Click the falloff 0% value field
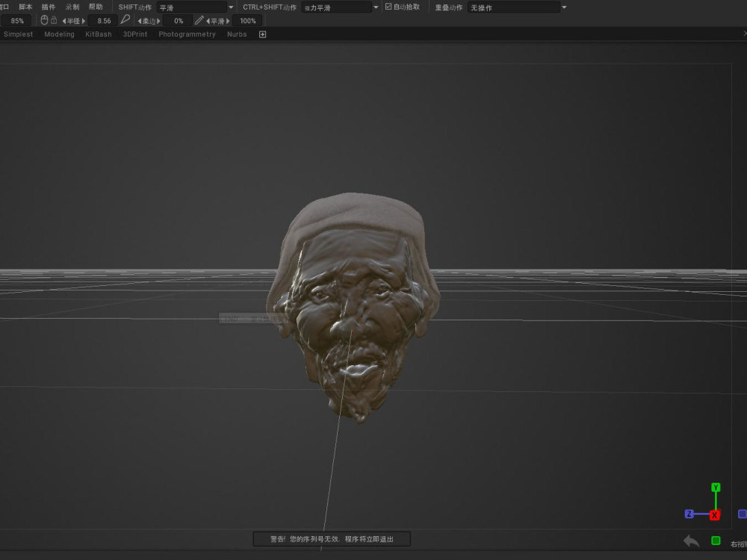 (x=179, y=20)
